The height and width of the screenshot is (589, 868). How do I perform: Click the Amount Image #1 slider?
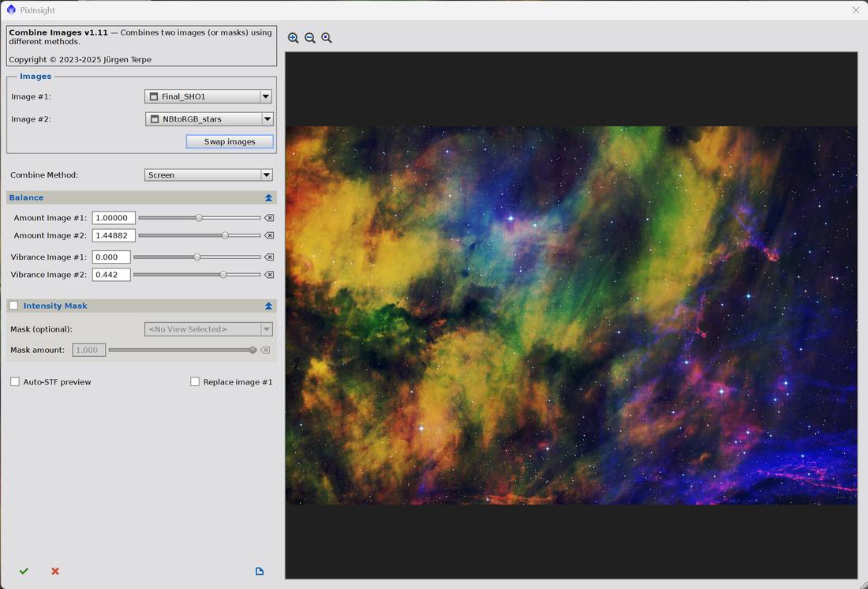pyautogui.click(x=200, y=218)
